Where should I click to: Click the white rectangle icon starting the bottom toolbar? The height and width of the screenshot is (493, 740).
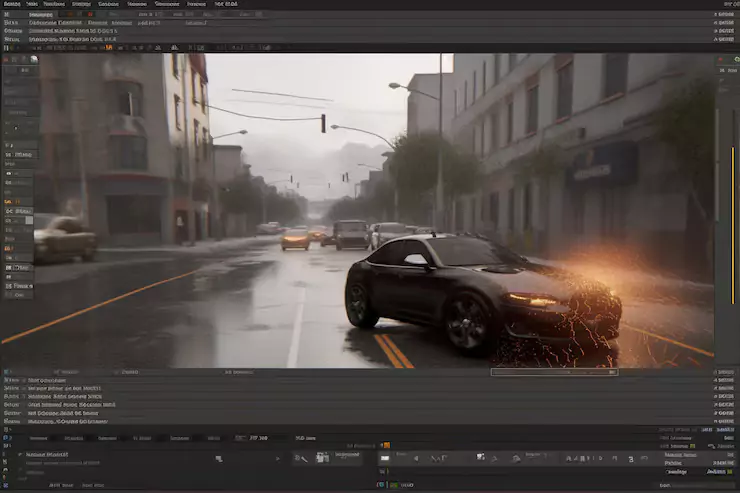pyautogui.click(x=385, y=458)
